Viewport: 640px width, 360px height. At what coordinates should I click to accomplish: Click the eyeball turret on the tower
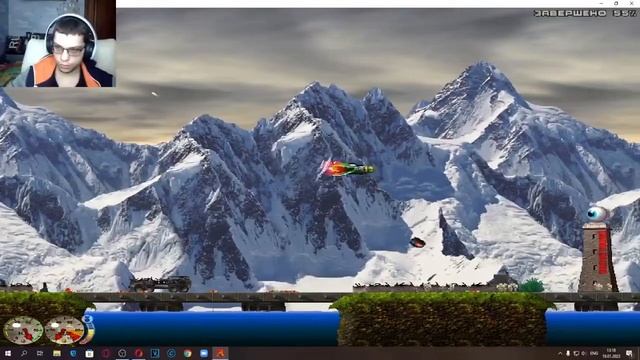[598, 213]
